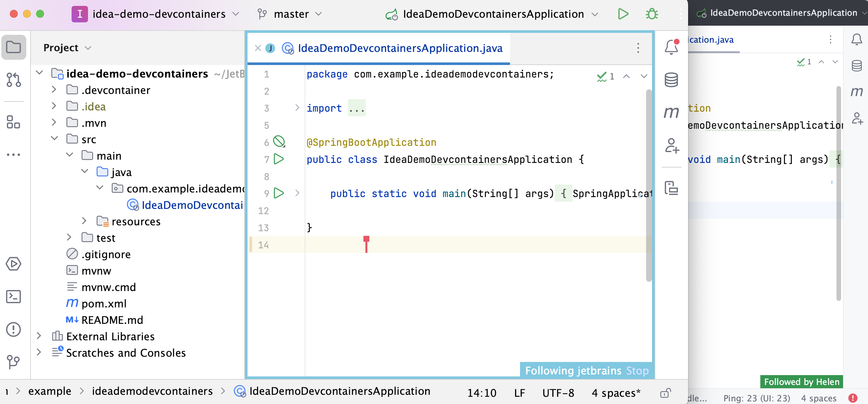This screenshot has height=404, width=868.
Task: Stop following jetbrains
Action: 637,370
